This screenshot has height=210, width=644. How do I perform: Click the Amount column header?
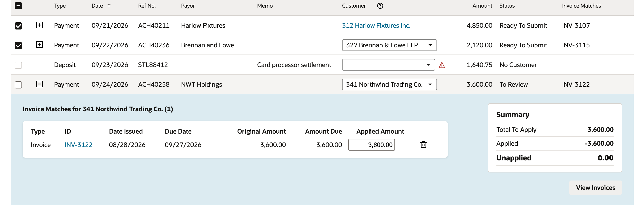pyautogui.click(x=482, y=6)
